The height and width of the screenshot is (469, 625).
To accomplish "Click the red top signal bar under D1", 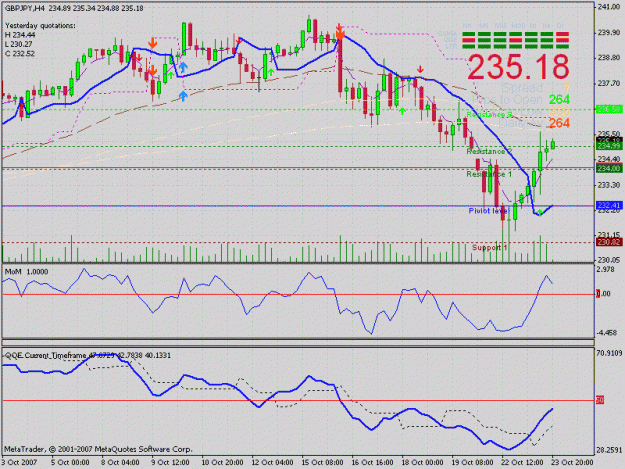I will pyautogui.click(x=563, y=35).
